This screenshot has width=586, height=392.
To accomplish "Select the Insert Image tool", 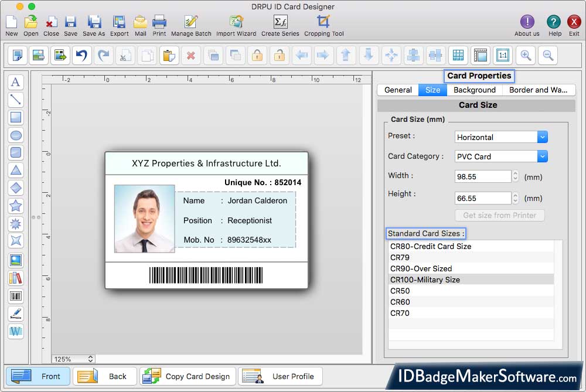I will click(x=16, y=260).
